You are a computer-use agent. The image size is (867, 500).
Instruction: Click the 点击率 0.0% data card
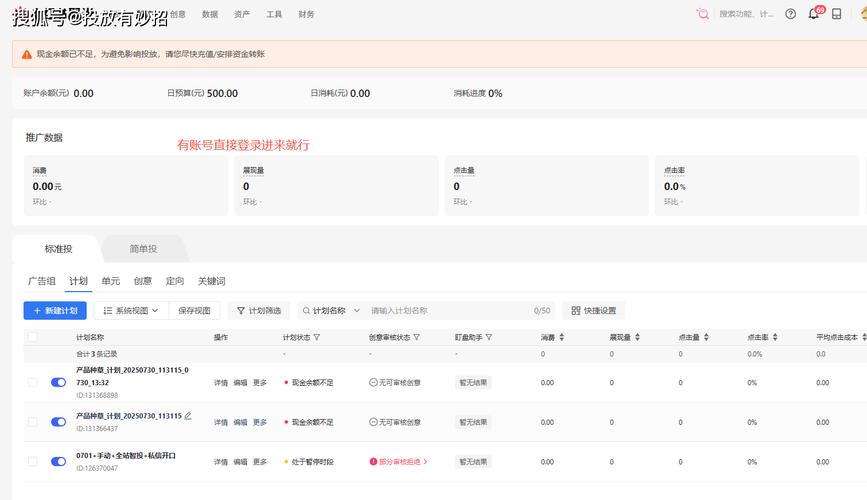757,185
